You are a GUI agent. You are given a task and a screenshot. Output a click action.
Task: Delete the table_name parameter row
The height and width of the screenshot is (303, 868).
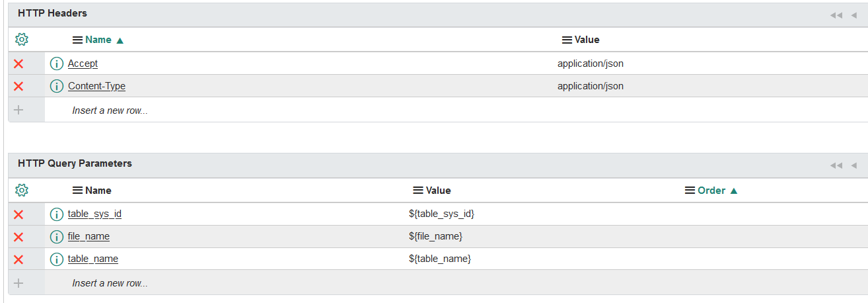18,259
